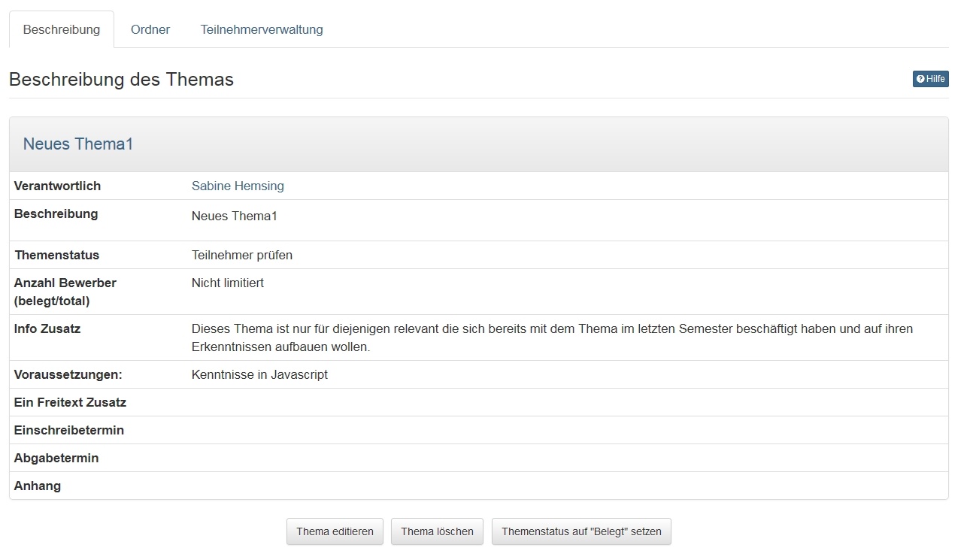Open Sabine Hemsing's profile link
This screenshot has height=560, width=973.
point(238,186)
